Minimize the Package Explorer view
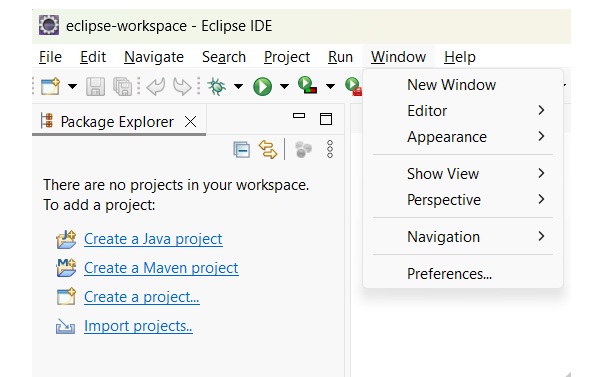 (299, 116)
